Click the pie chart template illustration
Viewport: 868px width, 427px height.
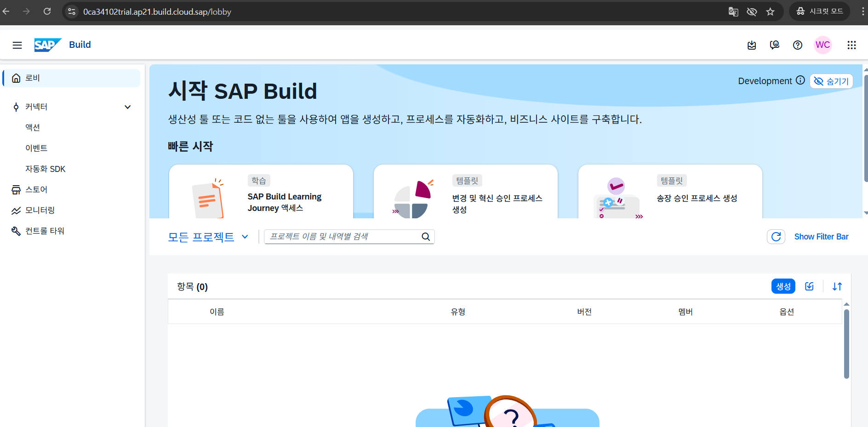tap(413, 199)
